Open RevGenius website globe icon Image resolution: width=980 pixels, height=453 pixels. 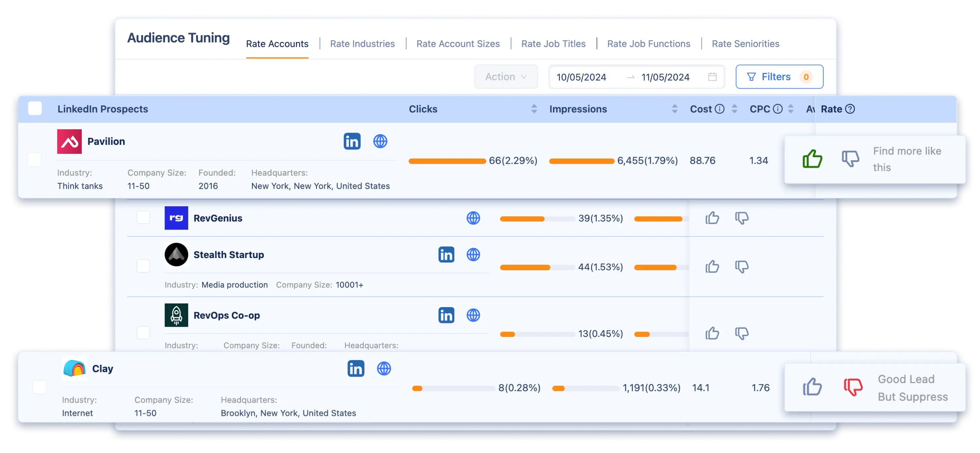473,218
